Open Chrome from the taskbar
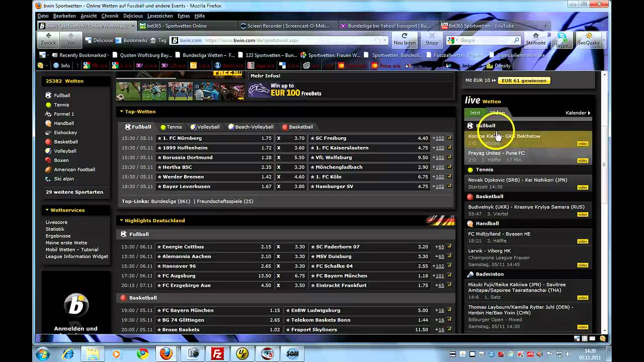Viewport: 644px width, 362px height. [x=143, y=353]
